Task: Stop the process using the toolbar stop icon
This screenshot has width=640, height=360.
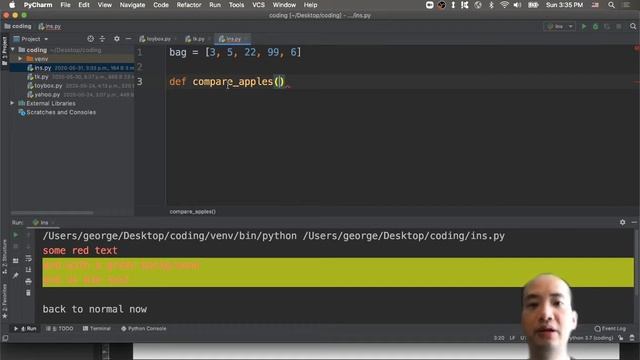Action: tap(619, 27)
